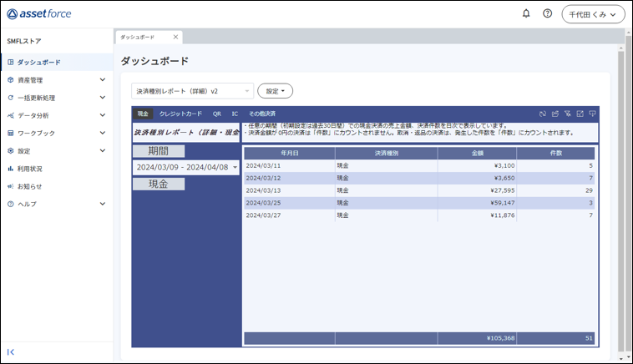Image resolution: width=633 pixels, height=364 pixels.
Task: Click the 設定 dropdown button
Action: click(276, 91)
